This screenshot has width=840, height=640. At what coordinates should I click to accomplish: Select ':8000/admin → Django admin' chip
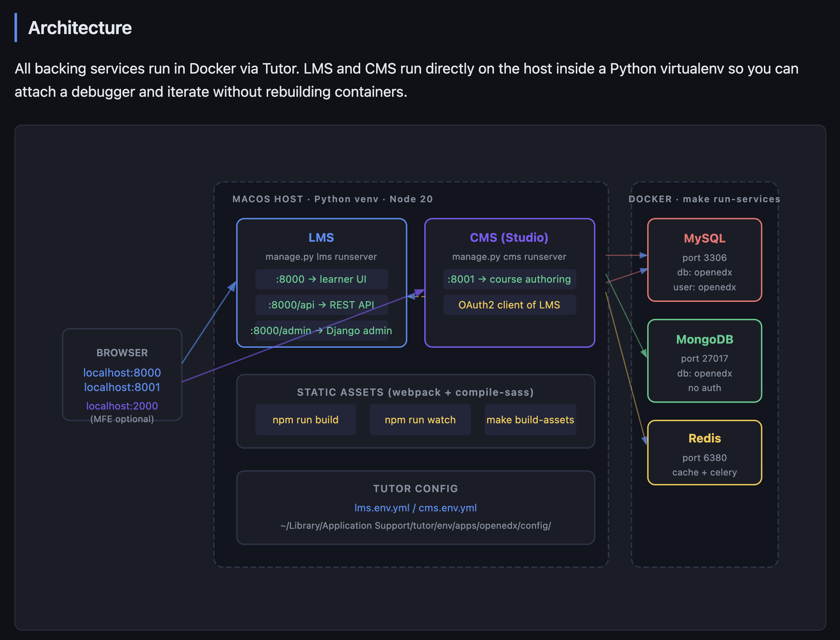(321, 330)
